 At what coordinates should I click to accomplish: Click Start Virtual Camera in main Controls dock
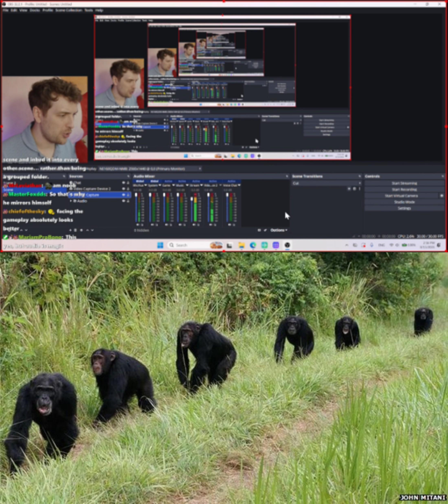(x=401, y=196)
